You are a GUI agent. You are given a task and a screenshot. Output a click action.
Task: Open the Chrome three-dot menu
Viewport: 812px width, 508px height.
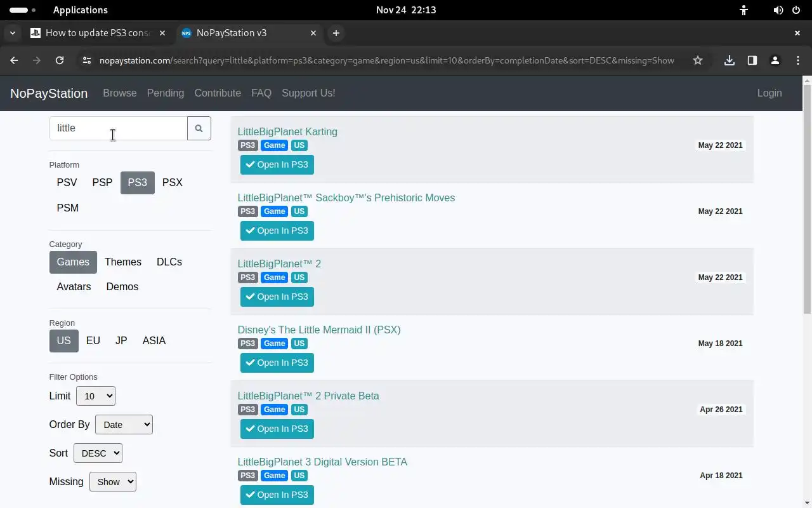tap(798, 60)
